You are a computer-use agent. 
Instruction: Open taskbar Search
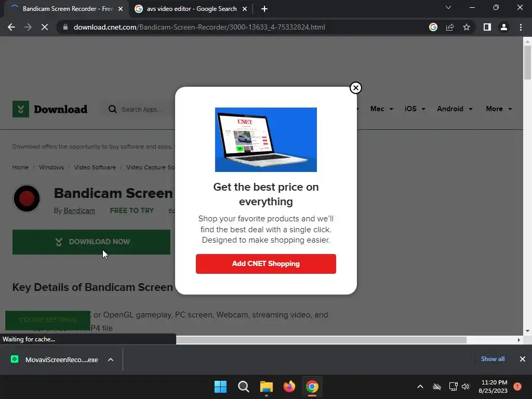click(243, 387)
